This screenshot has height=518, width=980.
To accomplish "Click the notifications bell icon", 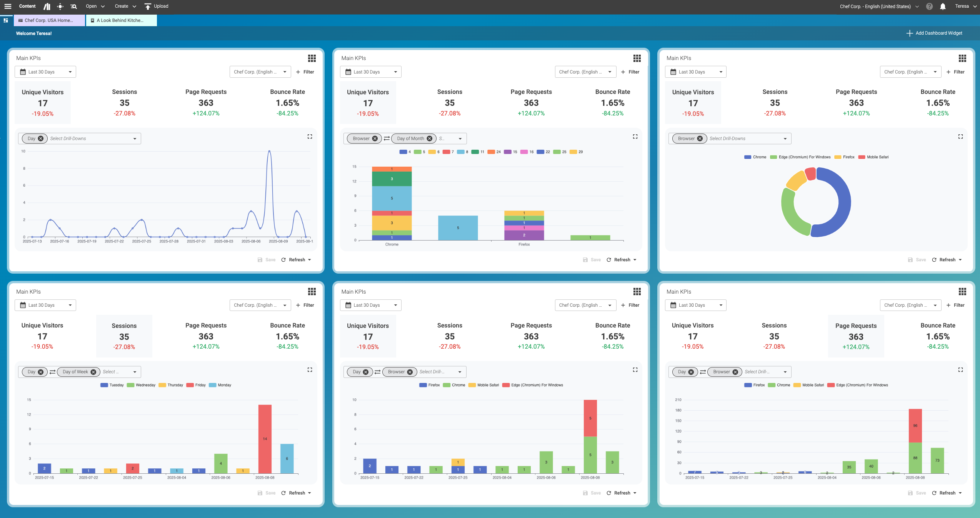I will pos(943,6).
